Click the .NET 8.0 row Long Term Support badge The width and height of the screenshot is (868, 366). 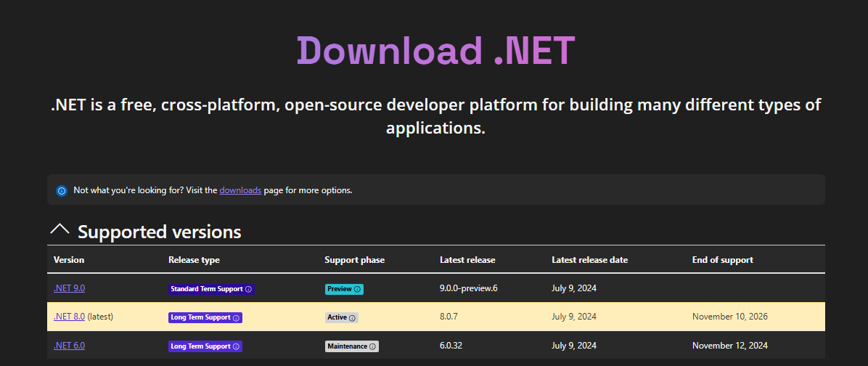click(x=205, y=318)
